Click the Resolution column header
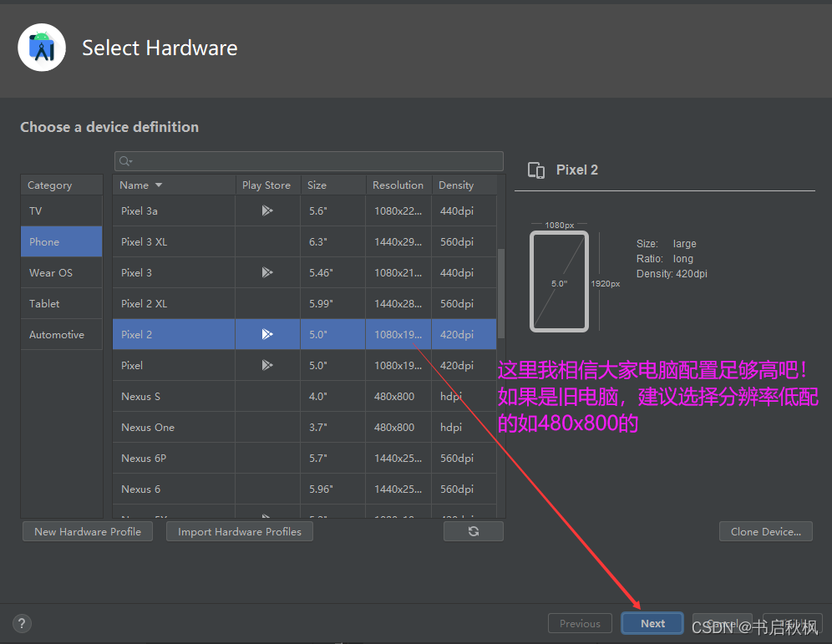This screenshot has width=832, height=644. (x=399, y=185)
